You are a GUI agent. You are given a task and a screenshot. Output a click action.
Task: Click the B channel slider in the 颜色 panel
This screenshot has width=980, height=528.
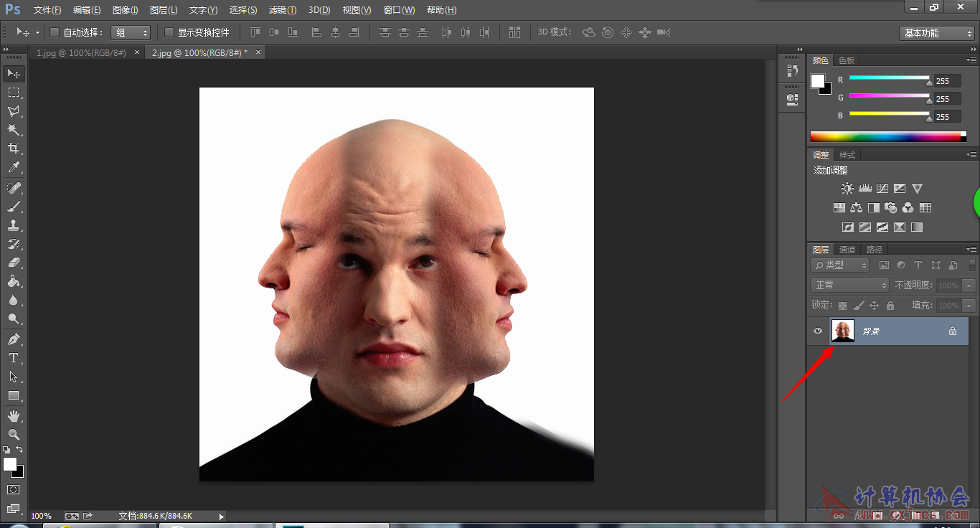(890, 115)
